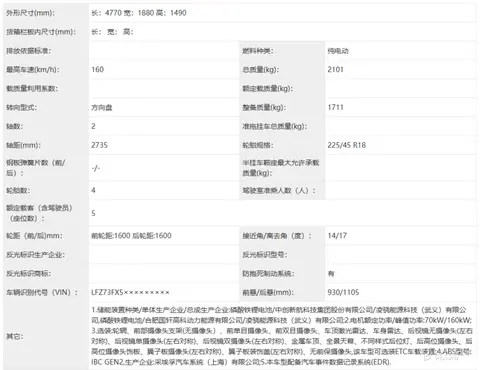The height and width of the screenshot is (370, 480).
Task: Click the 前悬/后悬 value 930/1105
Action: pos(343,292)
